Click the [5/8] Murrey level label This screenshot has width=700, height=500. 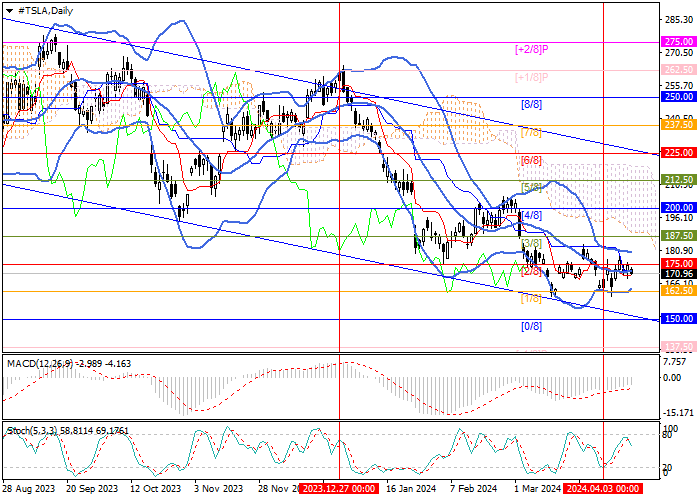(532, 187)
